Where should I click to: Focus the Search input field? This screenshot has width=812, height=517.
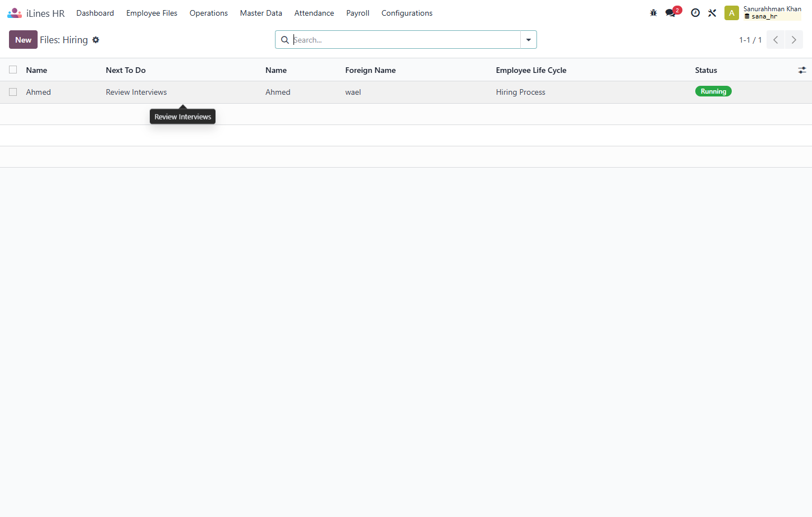click(x=406, y=40)
